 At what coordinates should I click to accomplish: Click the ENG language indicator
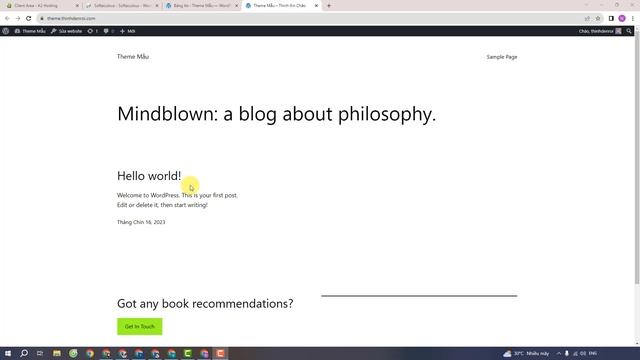[593, 353]
